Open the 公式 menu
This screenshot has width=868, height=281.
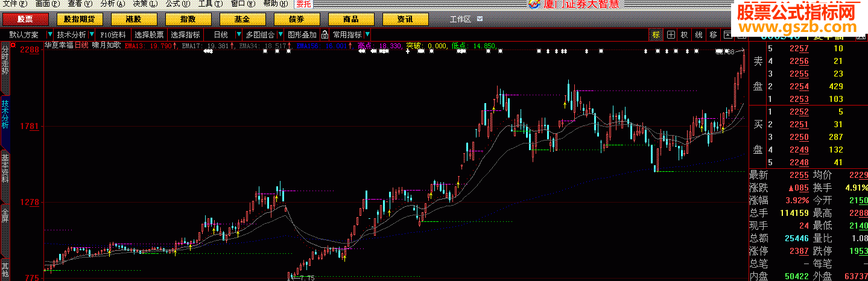178,4
